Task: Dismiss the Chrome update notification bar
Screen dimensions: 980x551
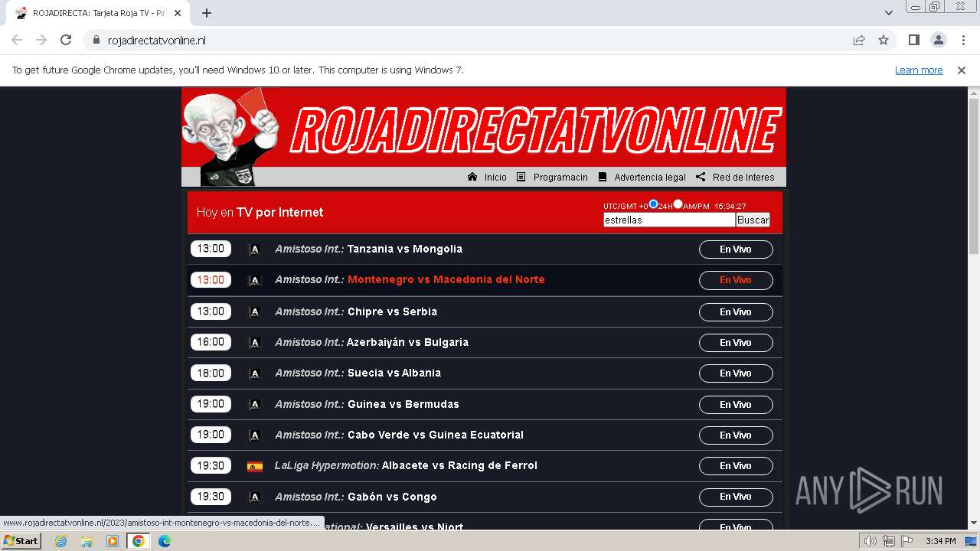Action: (x=962, y=70)
